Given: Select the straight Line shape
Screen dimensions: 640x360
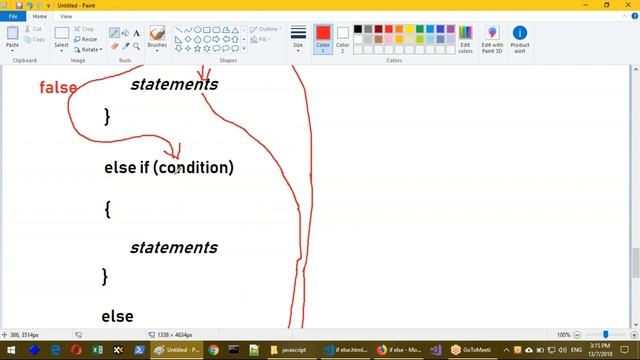Looking at the screenshot, I should (179, 30).
